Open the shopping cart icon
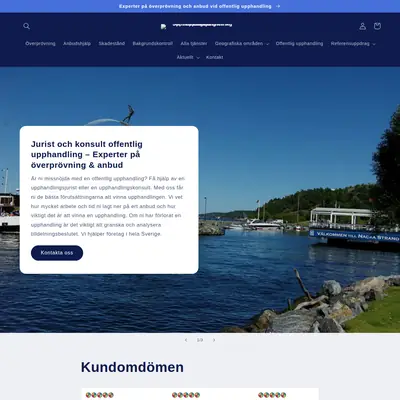 point(377,26)
